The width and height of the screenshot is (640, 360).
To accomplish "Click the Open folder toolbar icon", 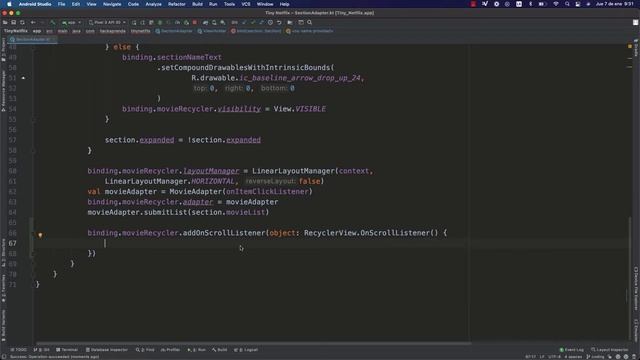I will coord(5,22).
